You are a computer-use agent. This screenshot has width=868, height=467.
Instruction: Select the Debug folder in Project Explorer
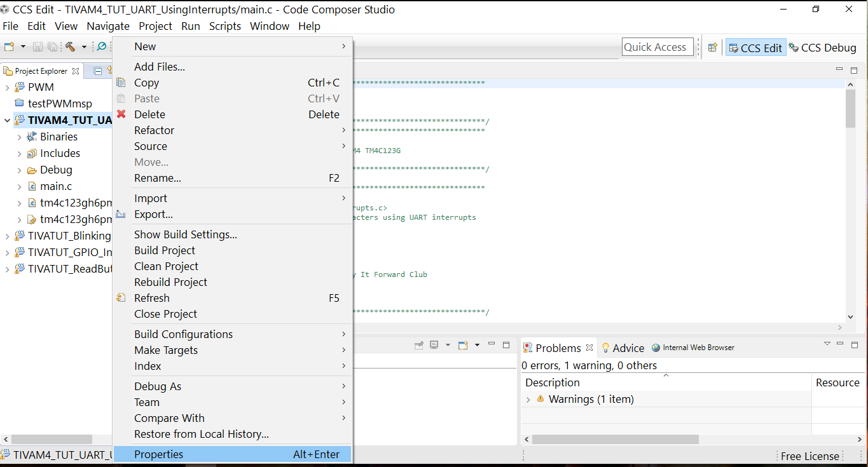click(56, 170)
